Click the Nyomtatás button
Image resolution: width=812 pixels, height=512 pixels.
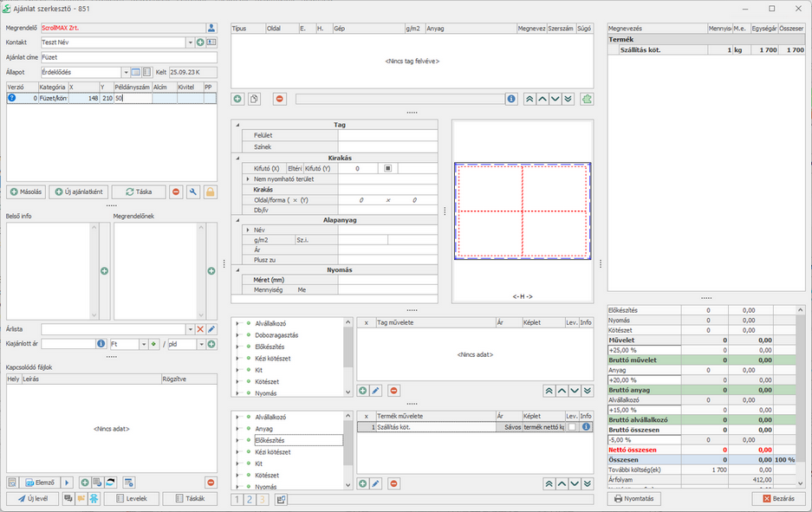pyautogui.click(x=635, y=498)
